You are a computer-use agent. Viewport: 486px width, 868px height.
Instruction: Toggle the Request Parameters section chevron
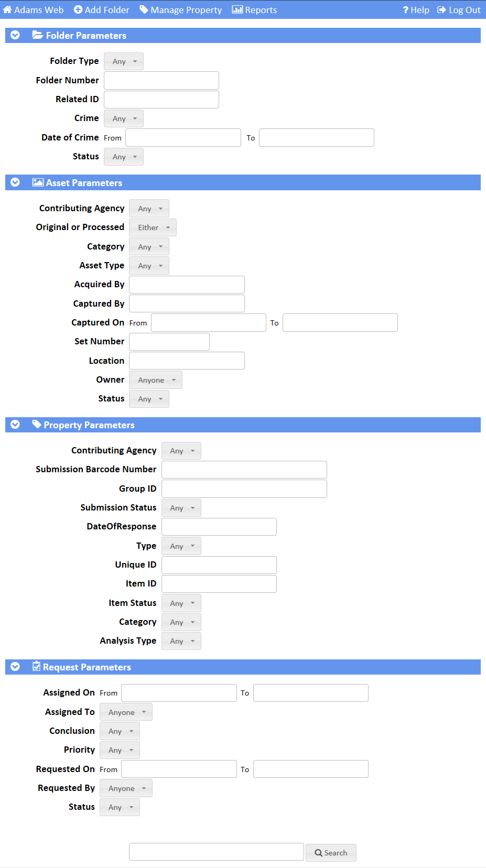[15, 667]
